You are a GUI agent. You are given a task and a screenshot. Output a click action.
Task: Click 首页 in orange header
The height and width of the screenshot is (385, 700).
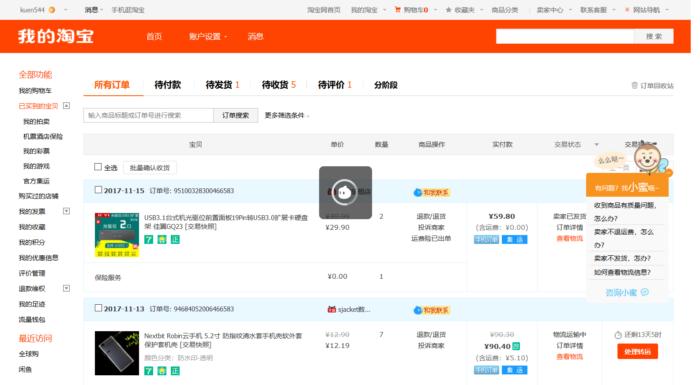click(154, 37)
